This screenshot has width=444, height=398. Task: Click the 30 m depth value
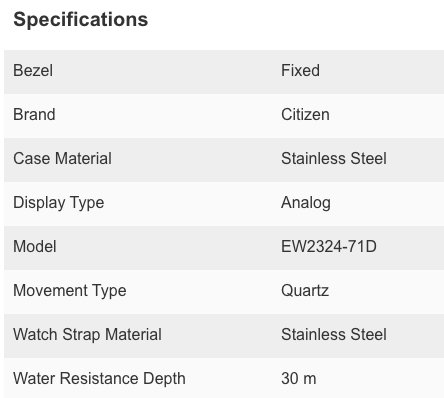point(299,379)
